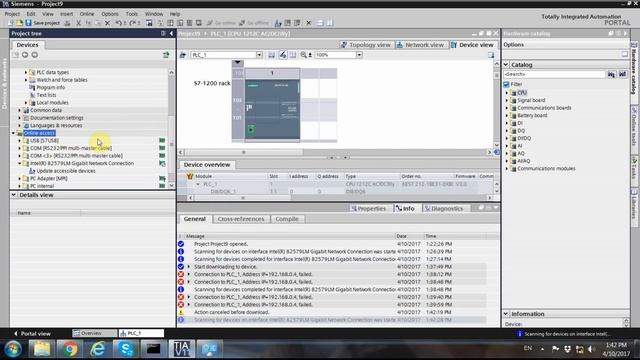Open File Explorer folder icon in taskbar
Image resolution: width=640 pixels, height=360 pixels.
[x=42, y=349]
